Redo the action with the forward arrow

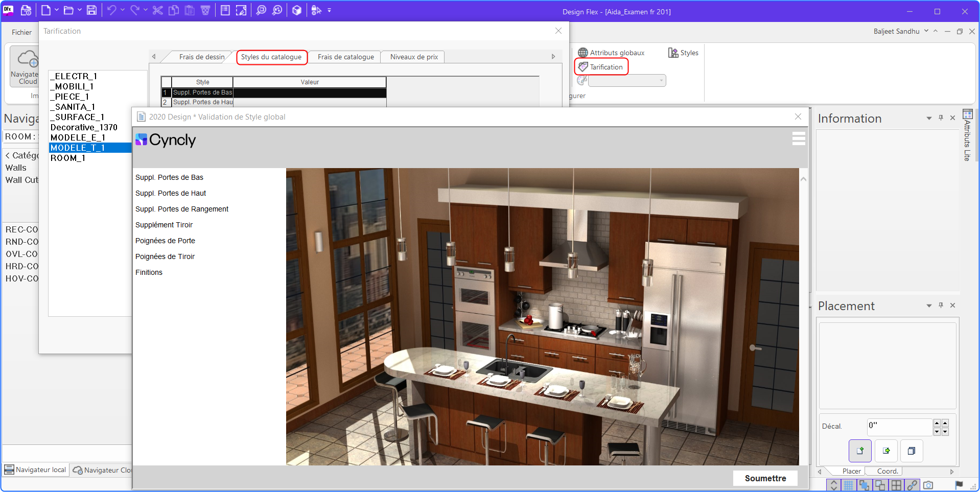pyautogui.click(x=135, y=10)
